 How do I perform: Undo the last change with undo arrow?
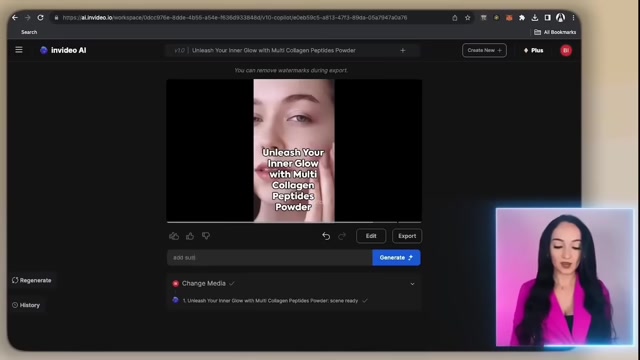click(326, 236)
